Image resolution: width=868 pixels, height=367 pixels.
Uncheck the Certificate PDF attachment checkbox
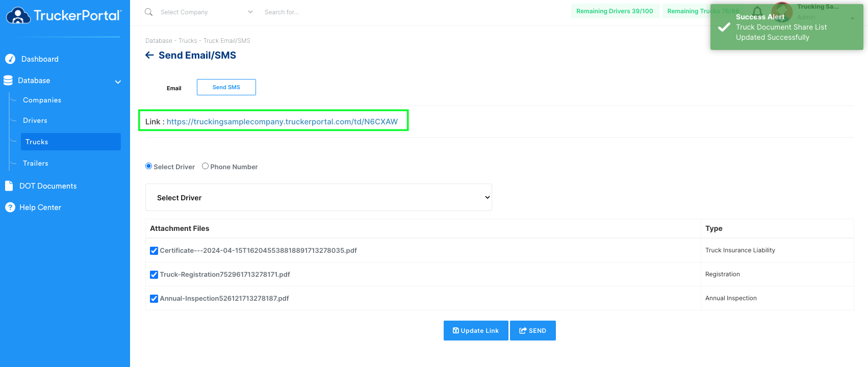coord(154,251)
